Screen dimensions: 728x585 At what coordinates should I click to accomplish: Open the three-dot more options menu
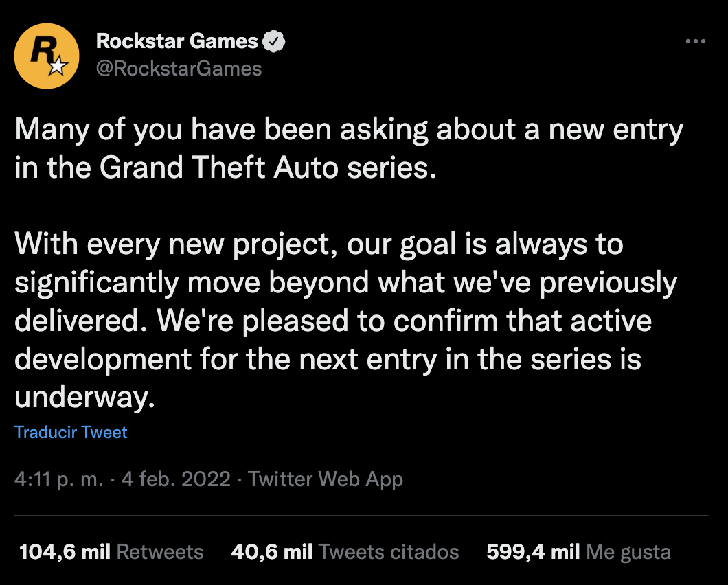coord(696,41)
